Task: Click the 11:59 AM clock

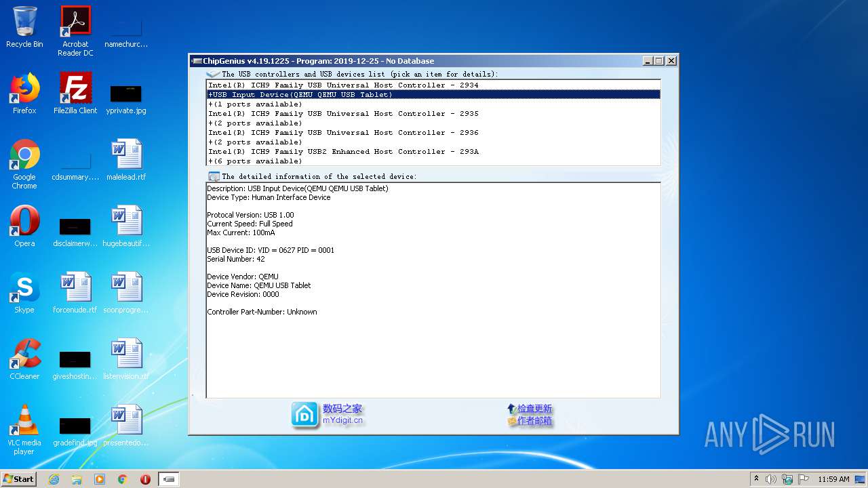Action: pyautogui.click(x=833, y=479)
